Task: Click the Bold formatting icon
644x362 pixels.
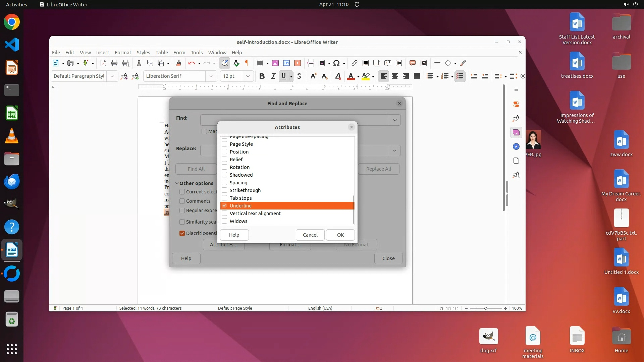Action: (262, 76)
